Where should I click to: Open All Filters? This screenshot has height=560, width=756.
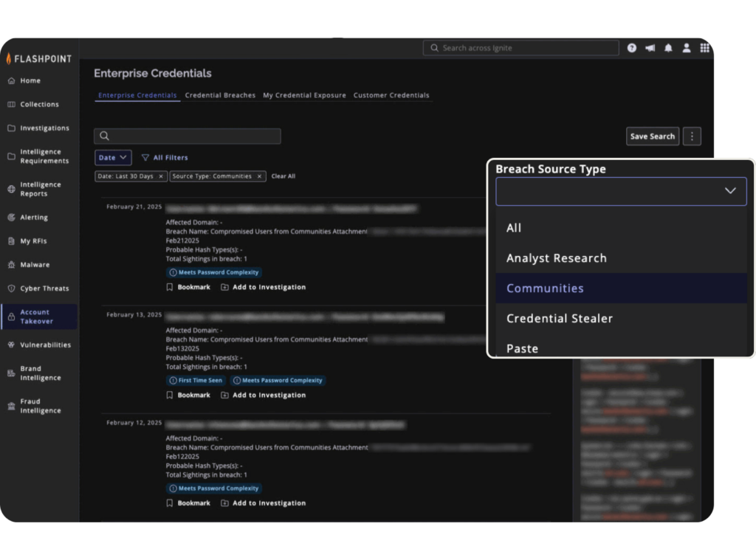click(x=165, y=158)
